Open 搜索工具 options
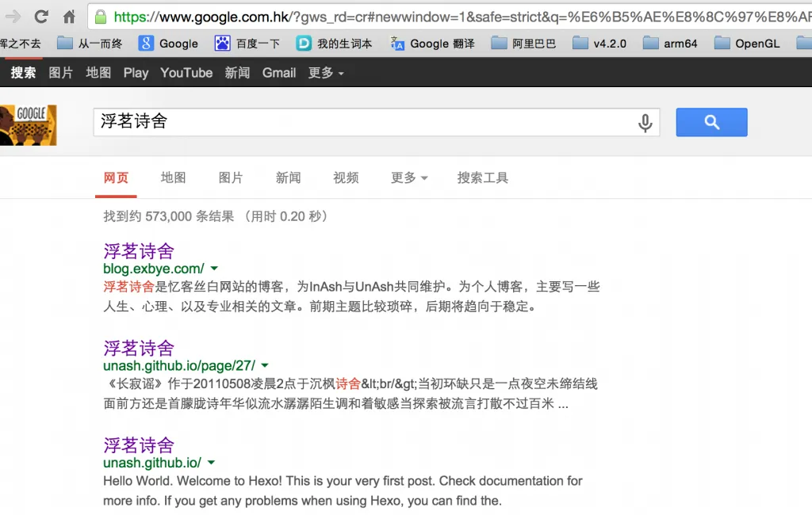 click(x=483, y=178)
